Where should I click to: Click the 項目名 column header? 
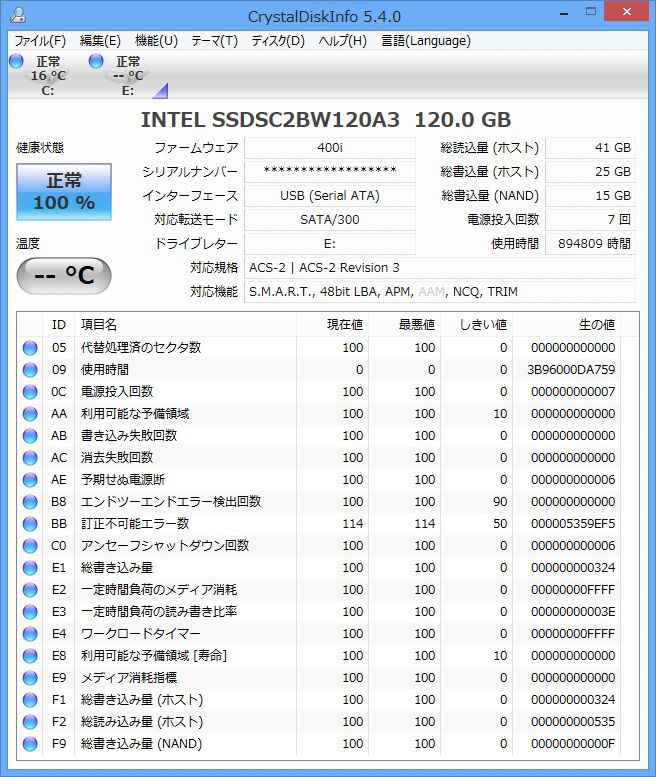[185, 325]
